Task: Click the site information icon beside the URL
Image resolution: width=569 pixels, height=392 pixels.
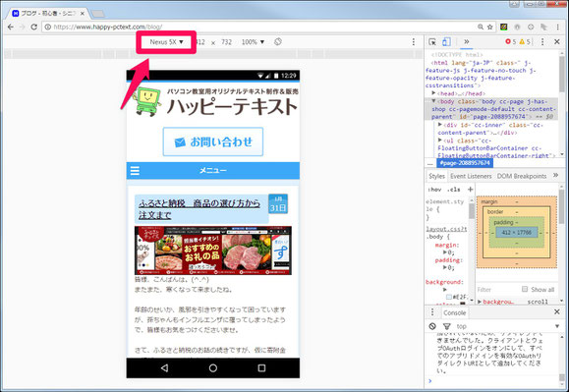Action: point(47,27)
